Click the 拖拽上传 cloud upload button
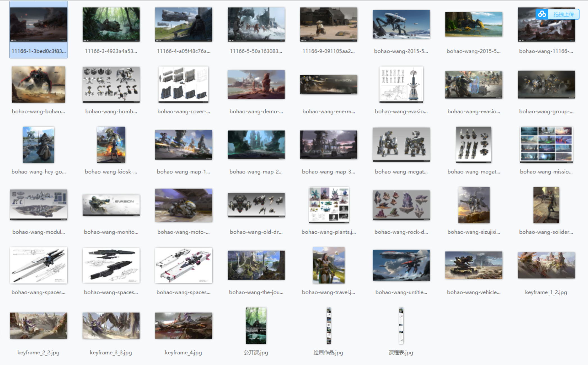588x365 pixels. tap(557, 14)
